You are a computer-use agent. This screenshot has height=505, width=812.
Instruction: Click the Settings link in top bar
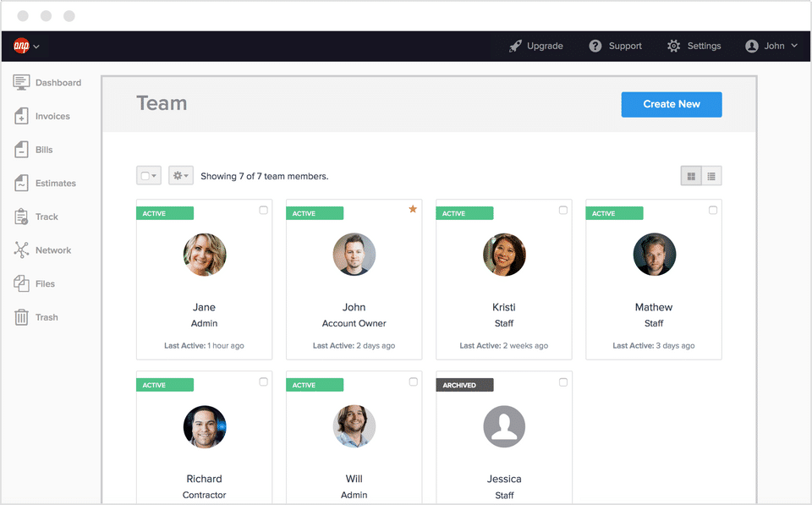click(x=704, y=46)
